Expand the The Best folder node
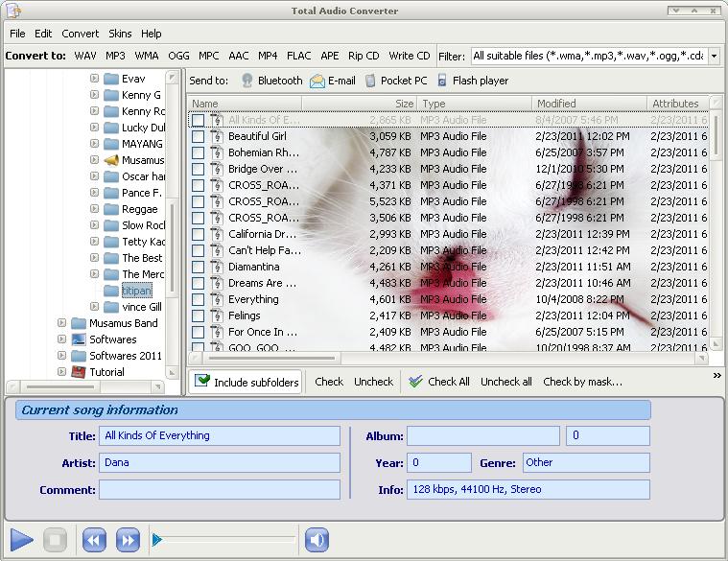 [94, 258]
